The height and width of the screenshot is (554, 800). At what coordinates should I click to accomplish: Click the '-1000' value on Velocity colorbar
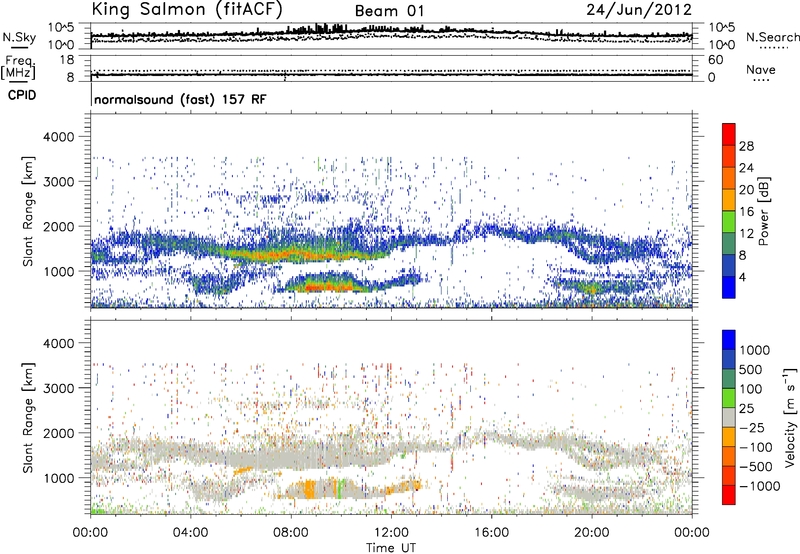tap(759, 486)
